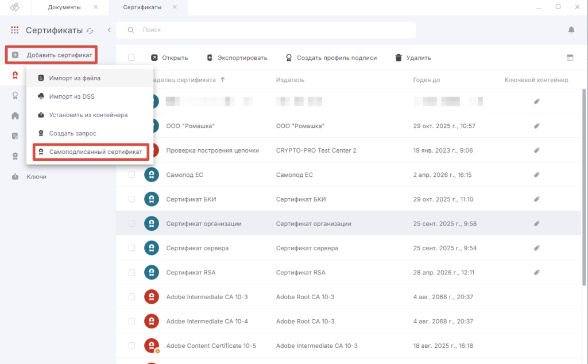Click the pencil icon in Сертификат сервера row
This screenshot has width=588, height=364.
[x=537, y=248]
